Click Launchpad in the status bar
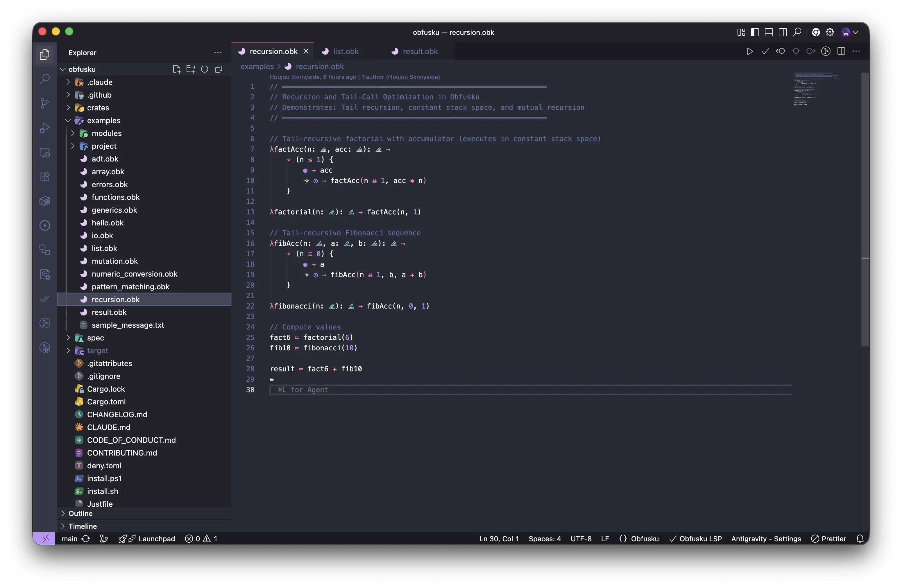The image size is (902, 588). pos(146,539)
